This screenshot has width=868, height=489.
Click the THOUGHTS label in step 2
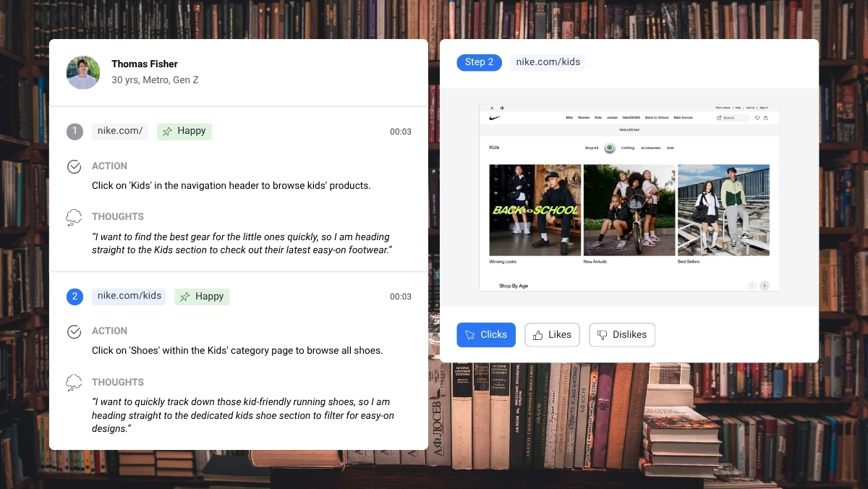click(x=118, y=382)
